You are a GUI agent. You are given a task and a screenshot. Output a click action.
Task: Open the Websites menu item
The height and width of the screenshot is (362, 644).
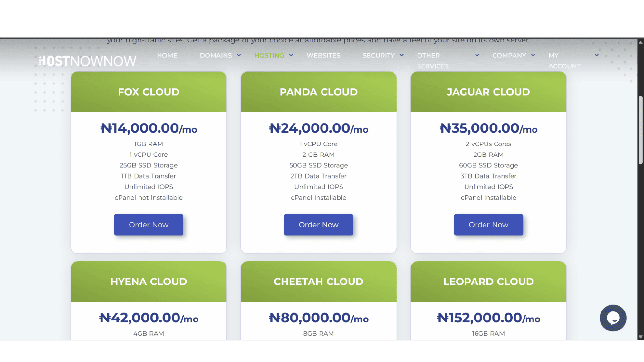[x=323, y=55]
